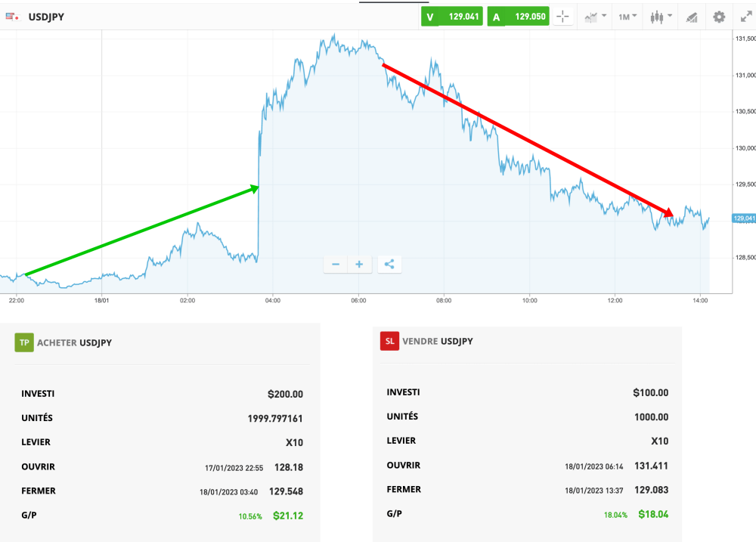Image resolution: width=756 pixels, height=542 pixels.
Task: Click the ACHETER USDJPY panel header
Action: tap(76, 342)
